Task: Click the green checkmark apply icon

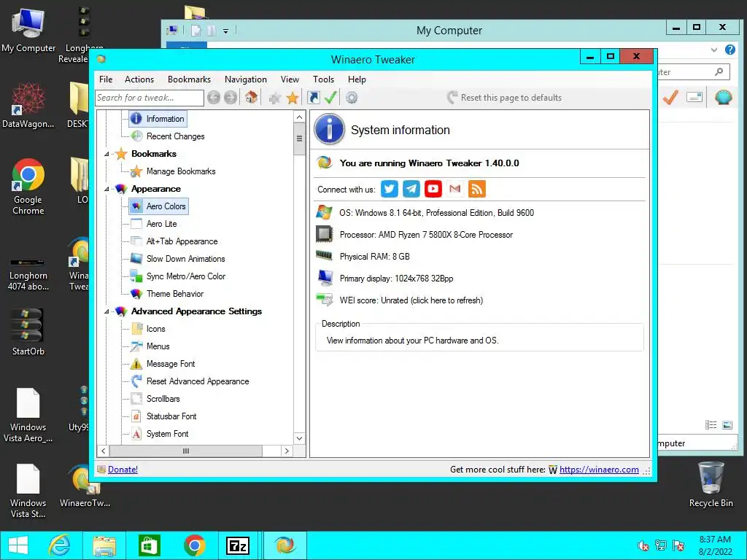Action: click(330, 98)
